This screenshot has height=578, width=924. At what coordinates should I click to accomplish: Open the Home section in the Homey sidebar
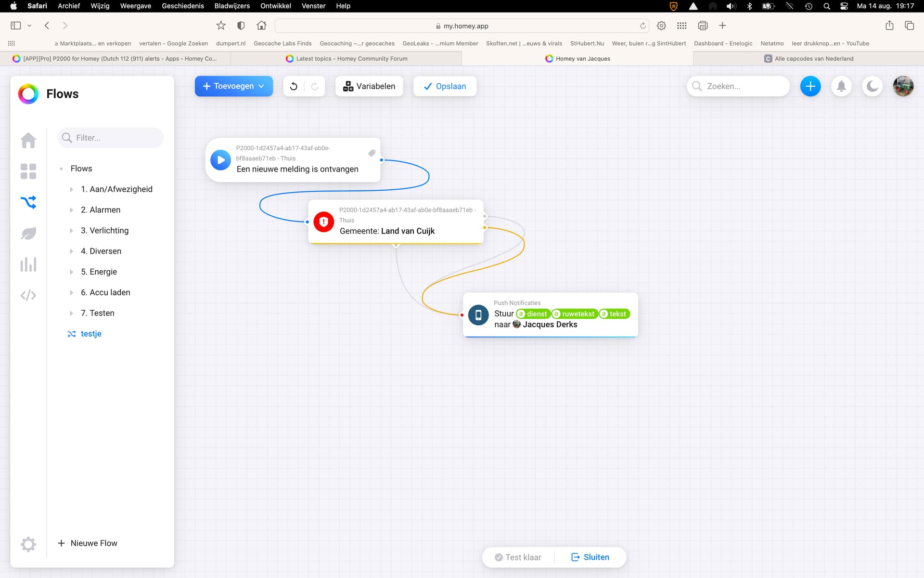28,140
